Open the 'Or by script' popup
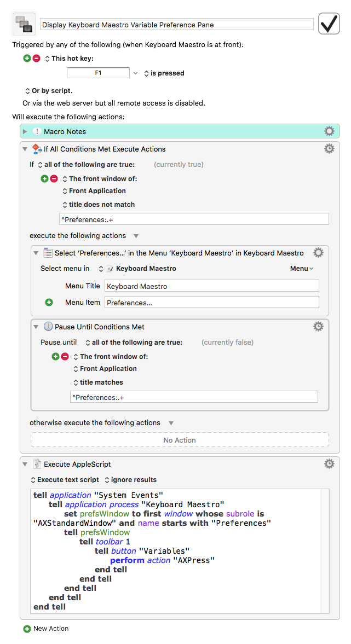The width and height of the screenshot is (351, 644). 49,91
